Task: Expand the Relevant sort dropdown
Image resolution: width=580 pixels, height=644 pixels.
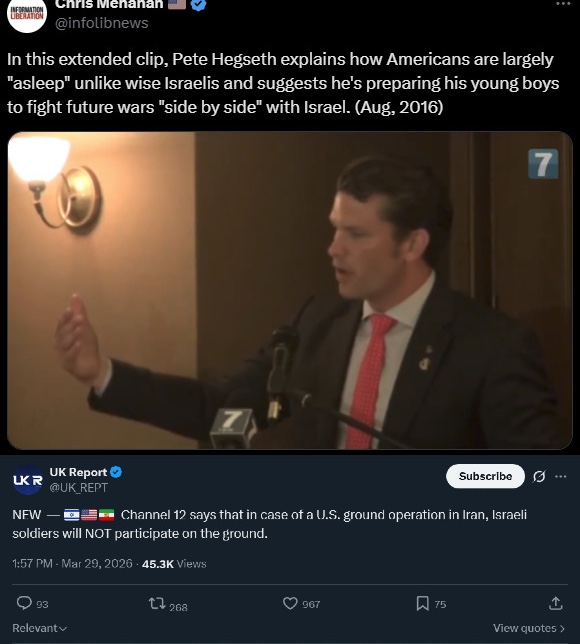Action: [39, 628]
